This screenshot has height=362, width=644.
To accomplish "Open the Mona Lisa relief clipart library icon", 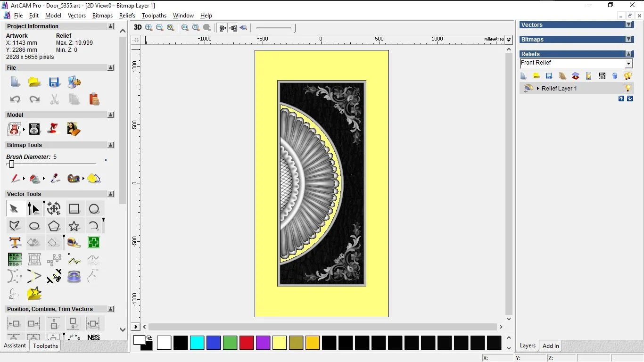I will click(x=74, y=129).
